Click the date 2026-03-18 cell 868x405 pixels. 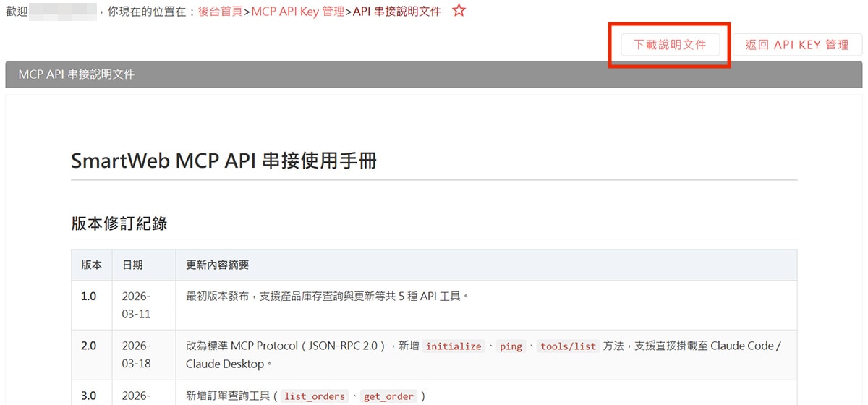click(144, 354)
